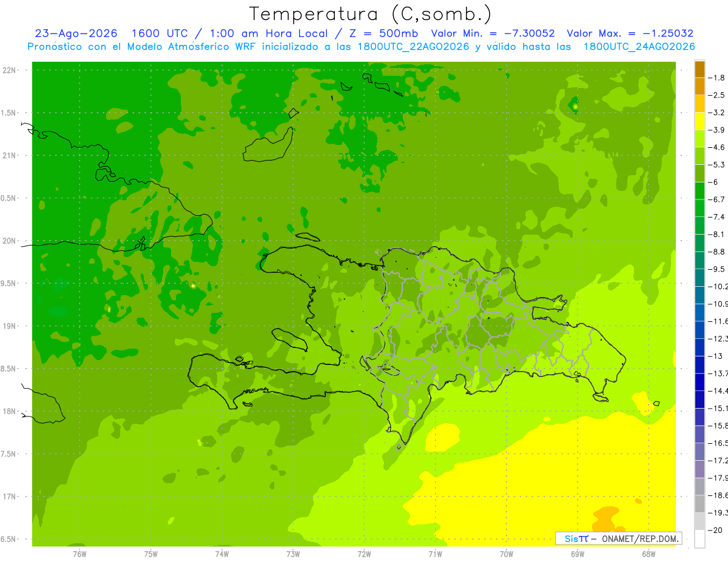The image size is (728, 562).
Task: Click legend swatch between -3.9 and -4.6
Action: coord(699,139)
